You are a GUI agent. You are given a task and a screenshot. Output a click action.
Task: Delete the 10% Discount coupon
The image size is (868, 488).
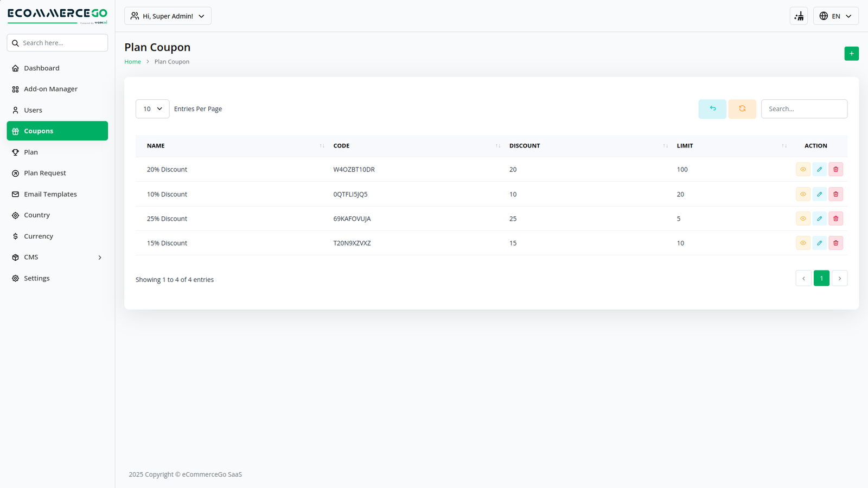[x=835, y=194]
